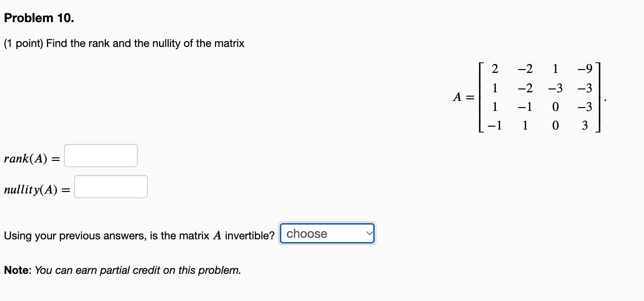Screen dimensions: 644x301
Task: Click the 0 entry in third row of matrix
Action: point(555,107)
